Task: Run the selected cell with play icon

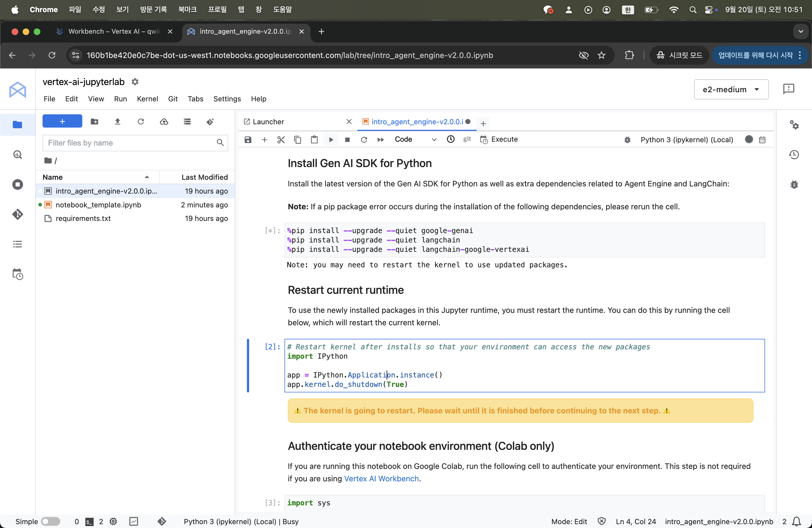Action: click(x=331, y=139)
